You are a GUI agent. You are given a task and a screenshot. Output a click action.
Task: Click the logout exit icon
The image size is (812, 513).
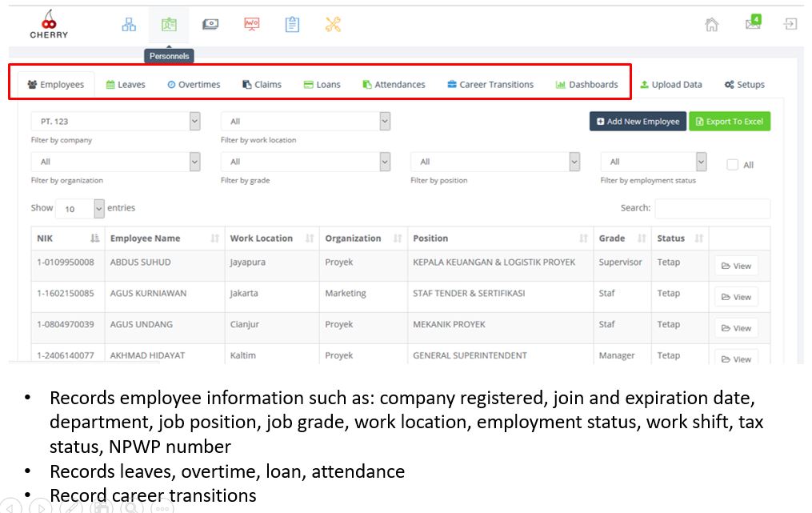tap(790, 24)
